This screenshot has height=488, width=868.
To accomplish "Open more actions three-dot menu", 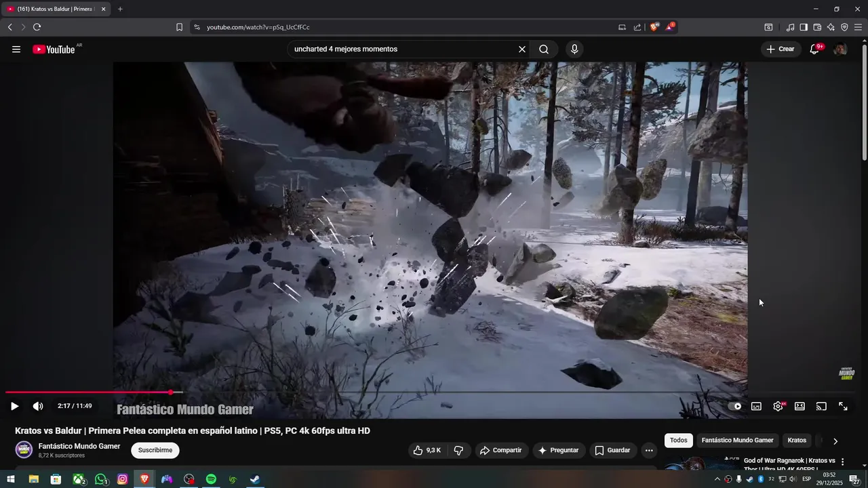I will pos(649,450).
